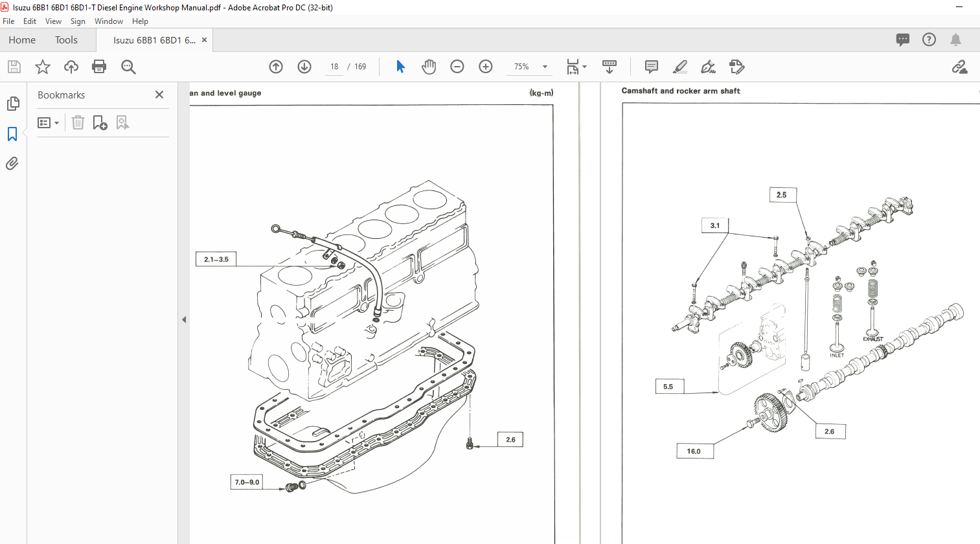Click the find current bookmark icon
Image resolution: width=980 pixels, height=544 pixels.
pos(122,122)
